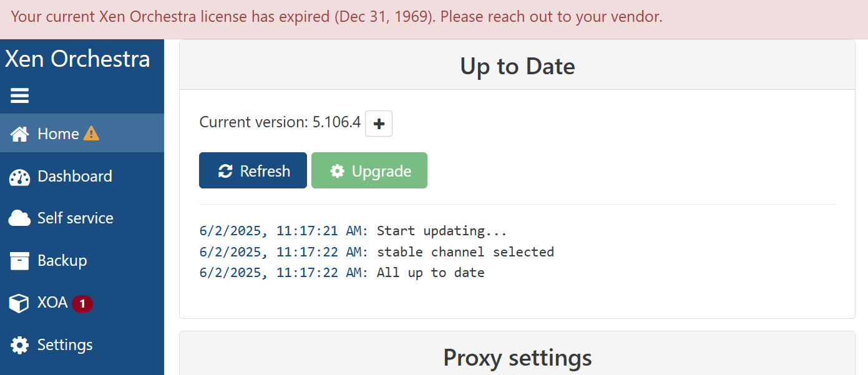Viewport: 868px width, 375px height.
Task: Open the Settings menu label
Action: (x=65, y=344)
